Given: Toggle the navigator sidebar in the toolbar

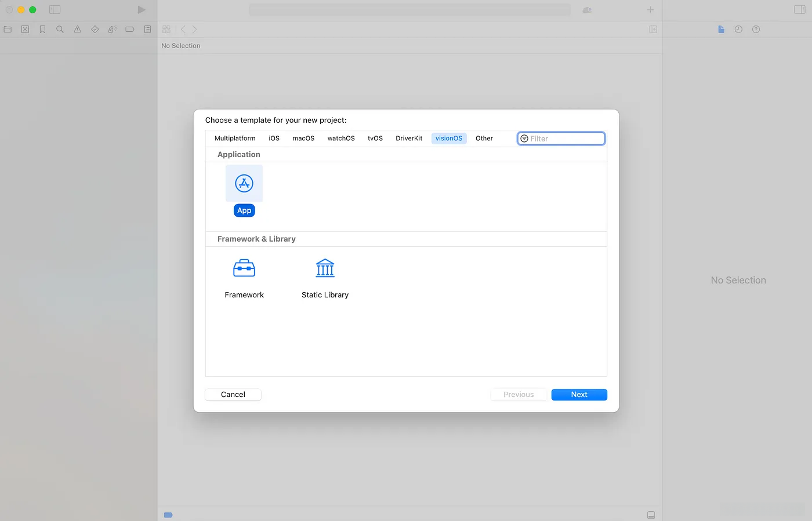Looking at the screenshot, I should (55, 10).
